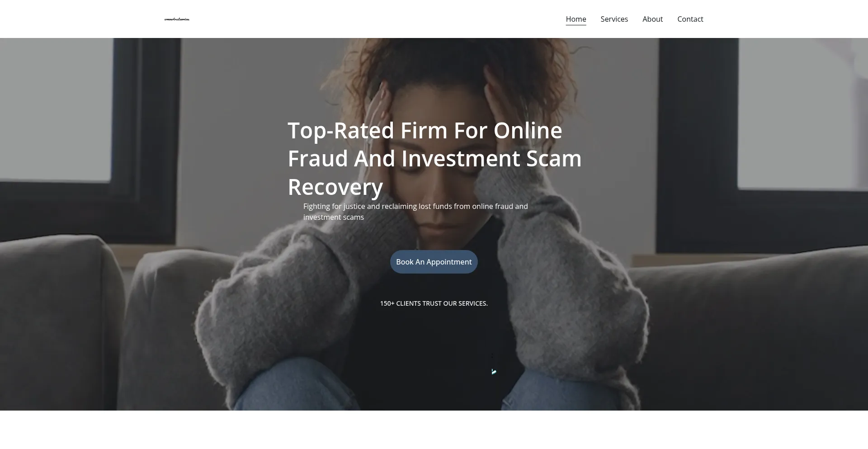Image resolution: width=868 pixels, height=449 pixels.
Task: Click the underline beneath the Home link
Action: point(576,25)
